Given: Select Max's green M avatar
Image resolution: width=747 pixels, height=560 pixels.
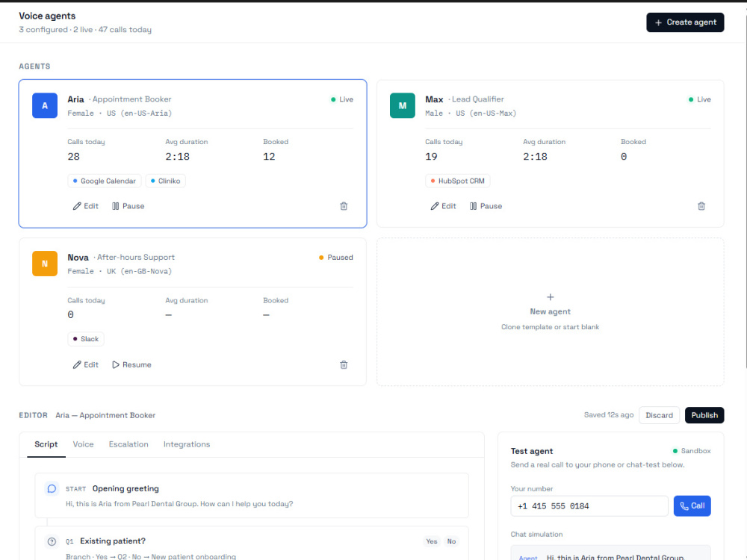Looking at the screenshot, I should pos(402,106).
